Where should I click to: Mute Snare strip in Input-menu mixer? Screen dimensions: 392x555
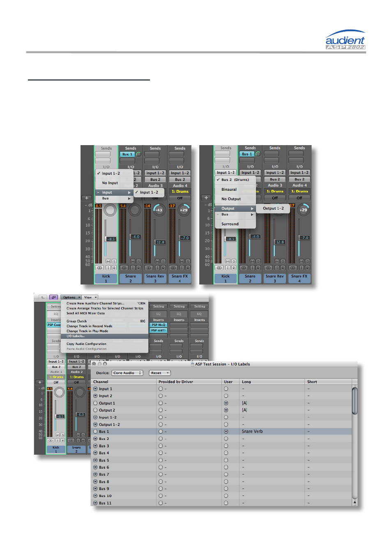point(133,261)
